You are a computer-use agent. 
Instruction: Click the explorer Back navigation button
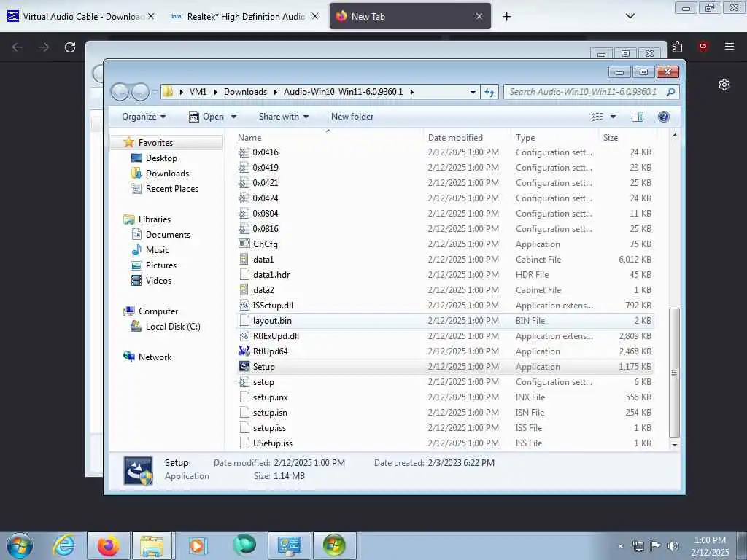120,92
